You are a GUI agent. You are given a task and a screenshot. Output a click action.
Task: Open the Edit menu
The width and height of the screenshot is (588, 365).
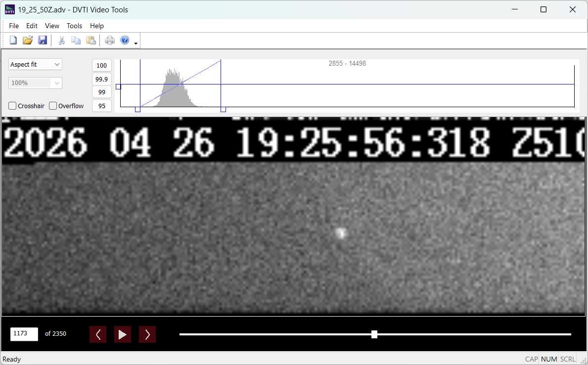[x=32, y=26]
